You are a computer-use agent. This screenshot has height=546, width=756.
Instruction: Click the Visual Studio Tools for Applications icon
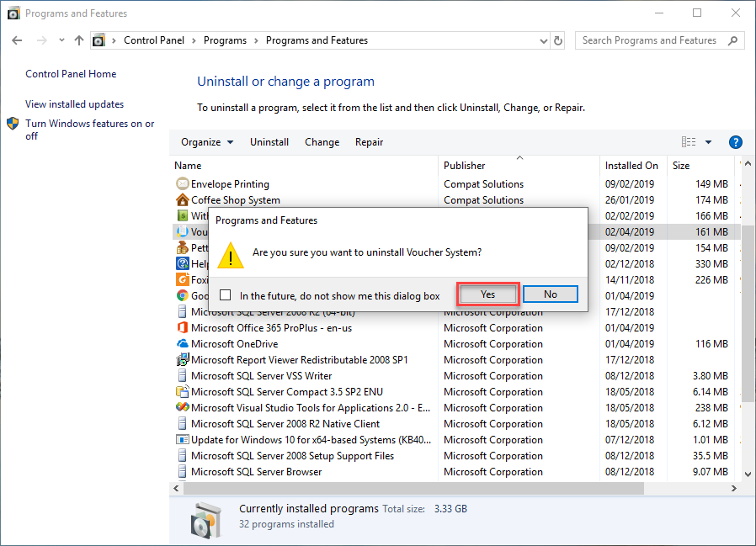(x=182, y=407)
